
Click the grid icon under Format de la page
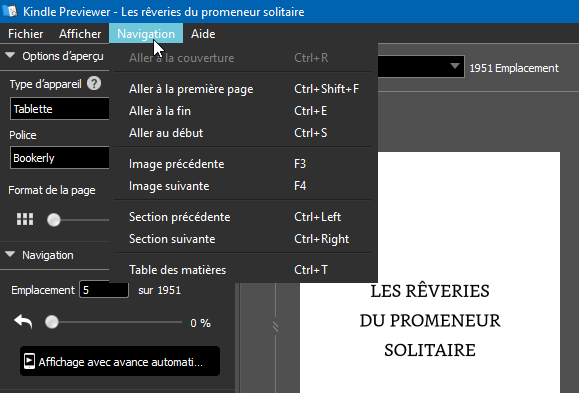(25, 219)
